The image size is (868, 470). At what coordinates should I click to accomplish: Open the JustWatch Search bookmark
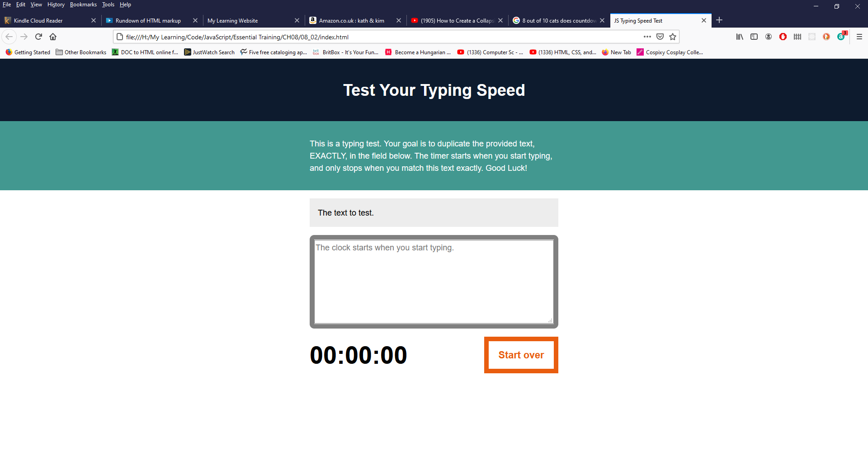tap(209, 52)
